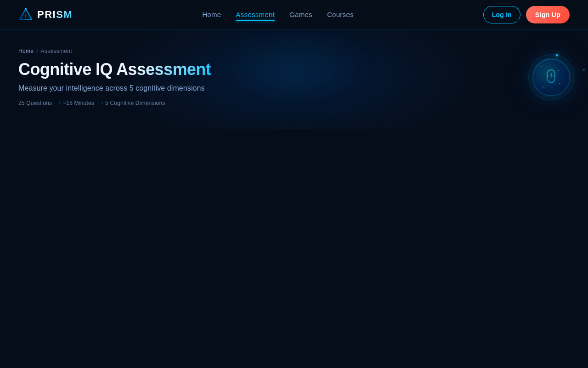Click the 25 Questions stat label
Viewport: 588px width, 368px height.
pyautogui.click(x=35, y=103)
